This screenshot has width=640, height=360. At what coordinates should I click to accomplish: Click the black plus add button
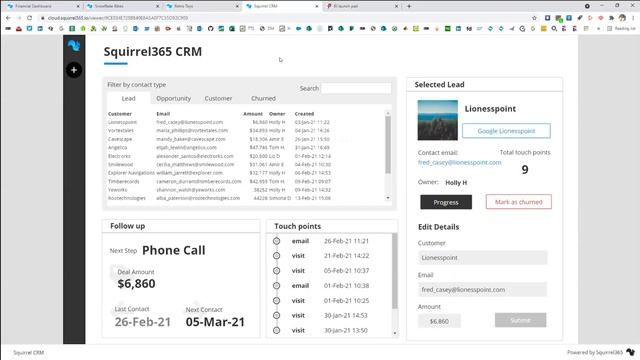point(74,70)
